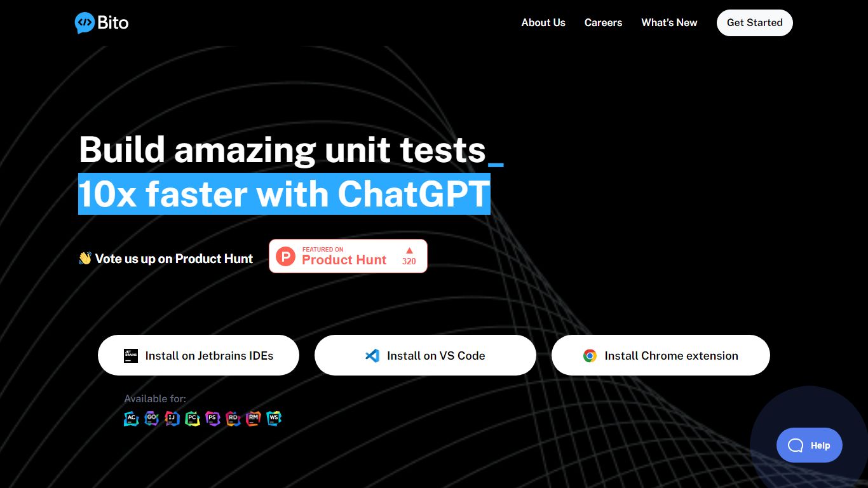Click the VS Code logo icon
The height and width of the screenshot is (488, 868).
pos(372,355)
